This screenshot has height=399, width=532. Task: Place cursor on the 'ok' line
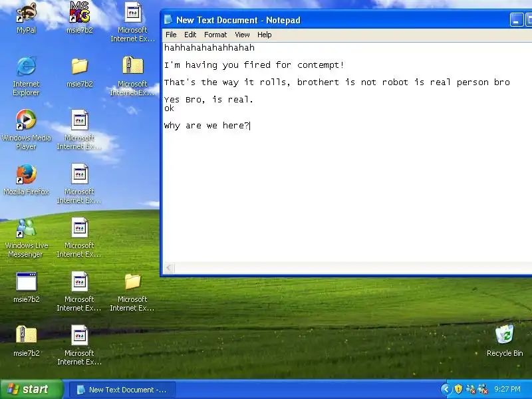click(169, 108)
